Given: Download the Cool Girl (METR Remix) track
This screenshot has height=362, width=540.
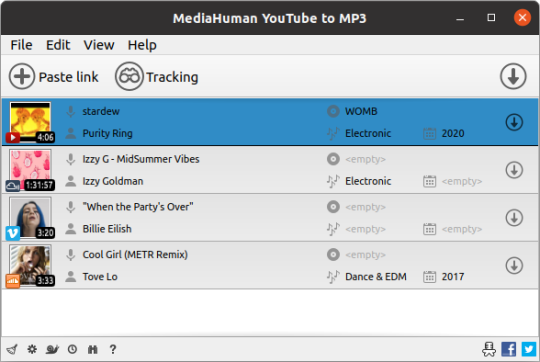Looking at the screenshot, I should coord(514,266).
